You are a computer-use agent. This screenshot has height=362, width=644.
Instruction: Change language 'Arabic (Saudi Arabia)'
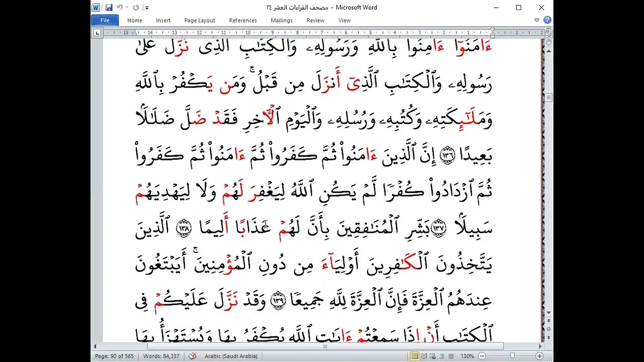click(231, 356)
